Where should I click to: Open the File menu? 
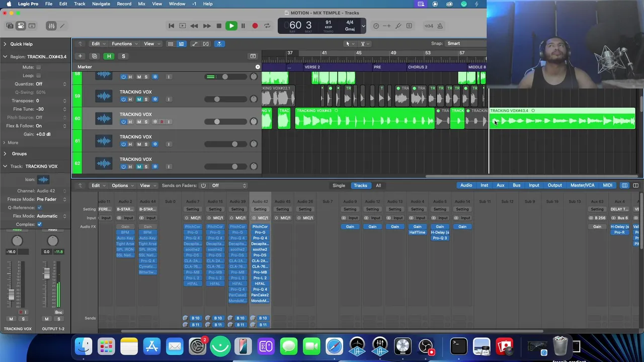click(49, 4)
